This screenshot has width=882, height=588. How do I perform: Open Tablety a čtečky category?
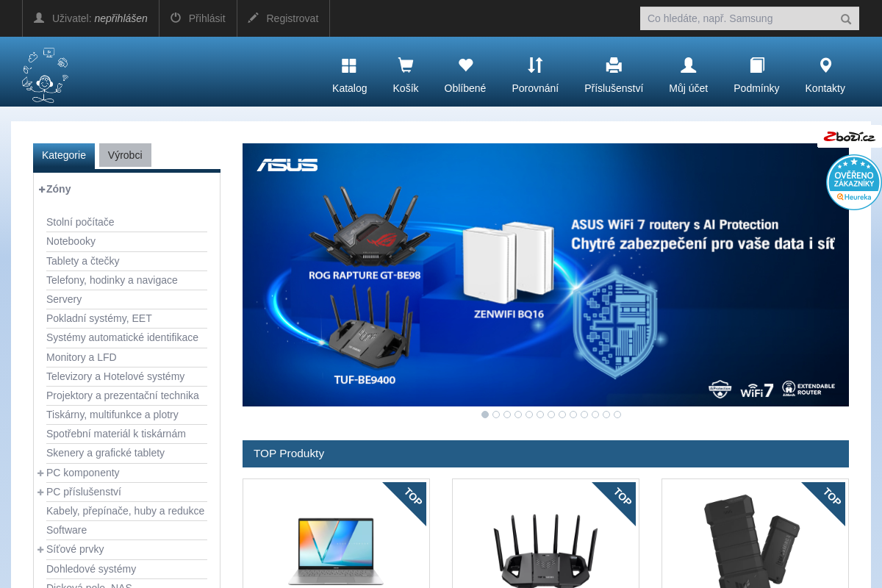click(x=82, y=261)
